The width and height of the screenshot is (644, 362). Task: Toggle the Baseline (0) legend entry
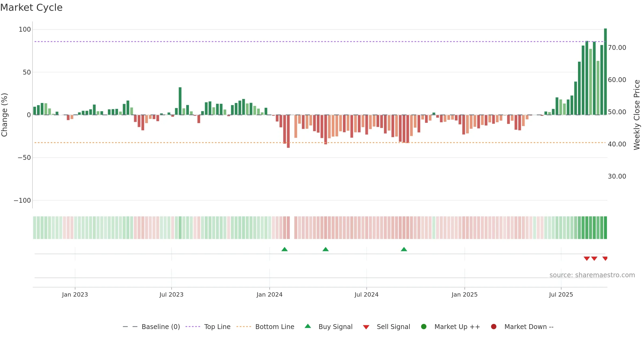pos(151,327)
